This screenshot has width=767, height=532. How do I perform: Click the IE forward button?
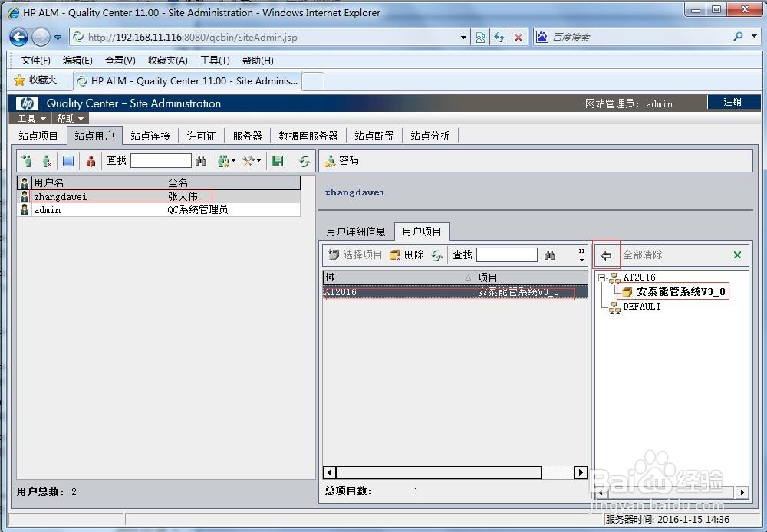[41, 37]
